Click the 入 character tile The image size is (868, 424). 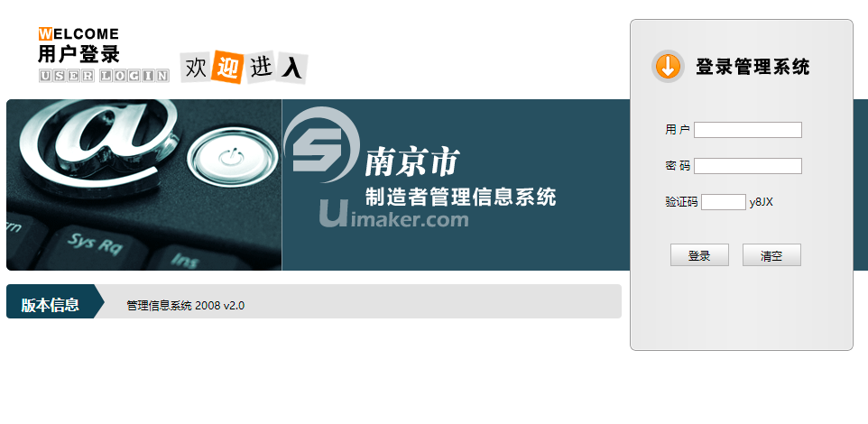(291, 68)
